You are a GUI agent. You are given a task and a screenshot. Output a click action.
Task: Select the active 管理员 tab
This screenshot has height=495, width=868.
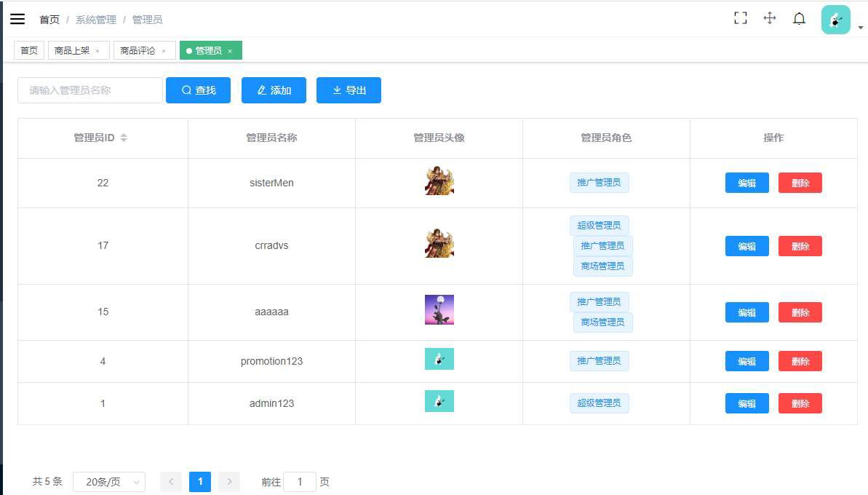pyautogui.click(x=208, y=50)
